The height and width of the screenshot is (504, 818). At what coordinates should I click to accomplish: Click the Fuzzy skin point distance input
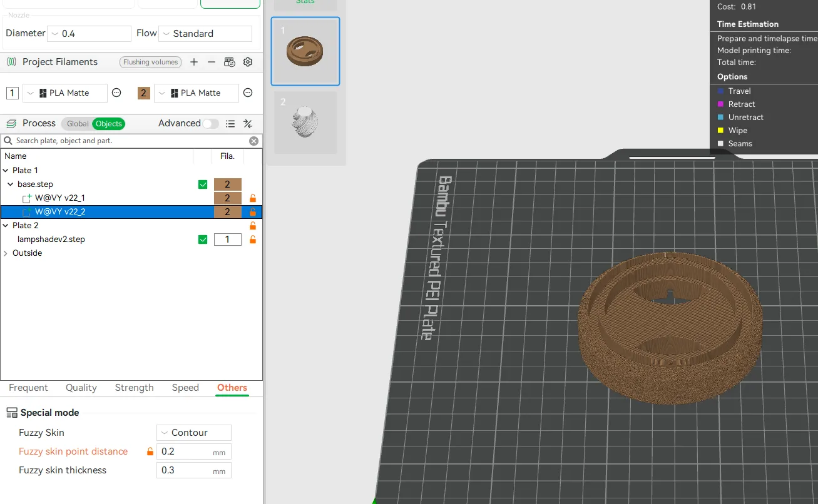point(194,451)
